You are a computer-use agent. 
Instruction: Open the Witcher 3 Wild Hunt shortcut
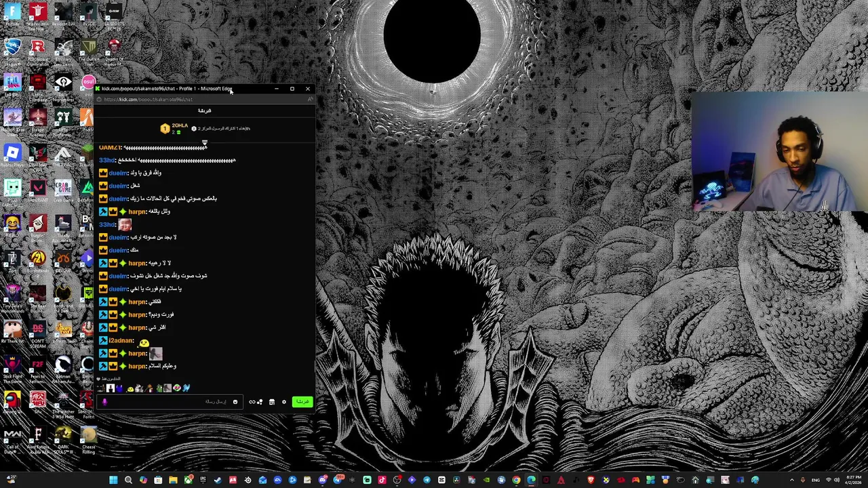click(63, 403)
